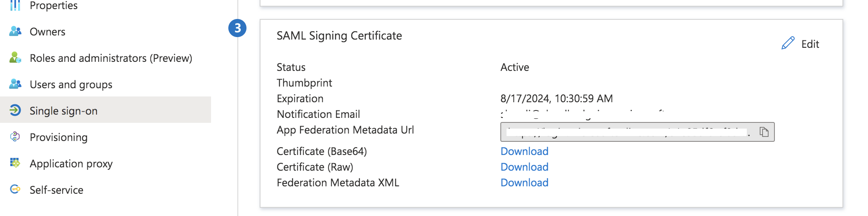Screen dimensions: 868x216
Task: Click the Certificate (Raw) label
Action: coord(315,167)
